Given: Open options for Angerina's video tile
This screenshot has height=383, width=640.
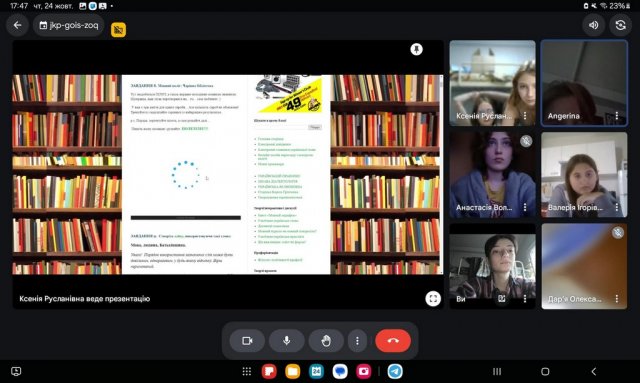Looking at the screenshot, I should click(x=617, y=116).
